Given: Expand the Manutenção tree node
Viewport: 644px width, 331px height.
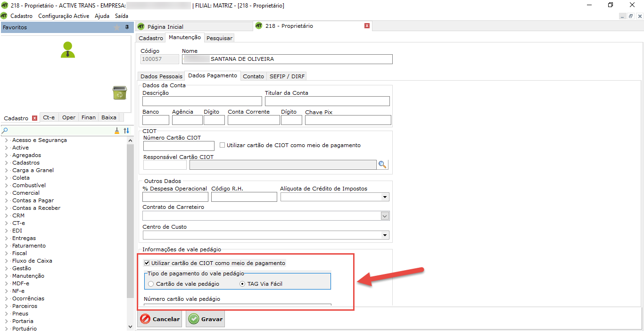Looking at the screenshot, I should (x=6, y=276).
